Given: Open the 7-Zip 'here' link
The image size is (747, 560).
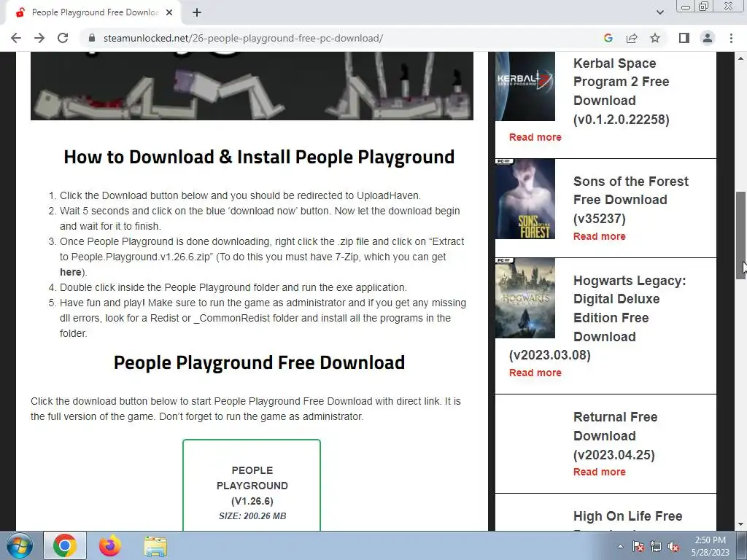Looking at the screenshot, I should 71,273.
